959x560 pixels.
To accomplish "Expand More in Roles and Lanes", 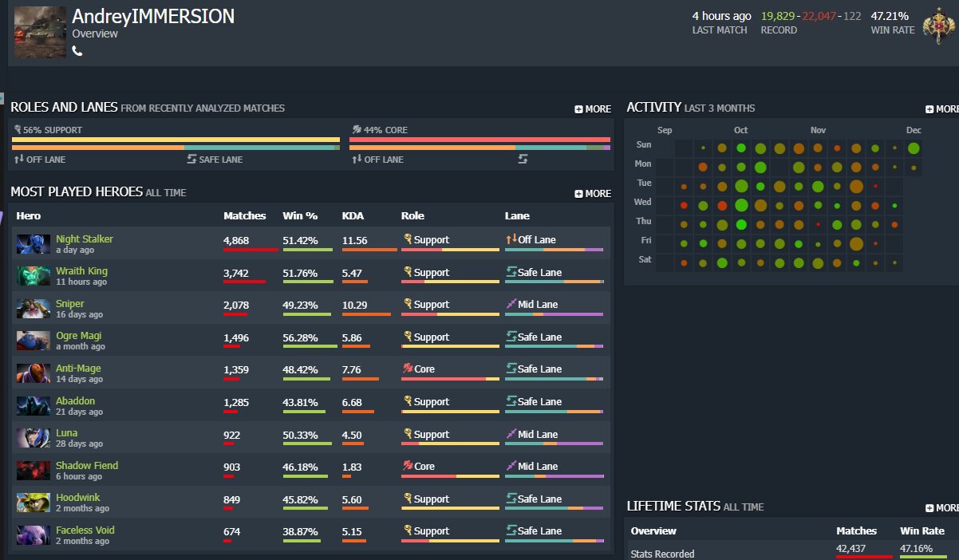I will pyautogui.click(x=593, y=109).
